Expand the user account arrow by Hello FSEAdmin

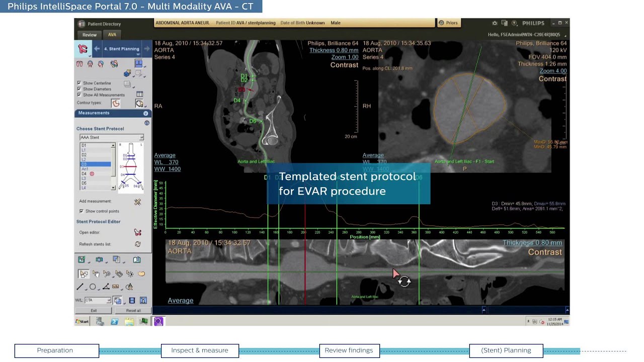(x=566, y=35)
